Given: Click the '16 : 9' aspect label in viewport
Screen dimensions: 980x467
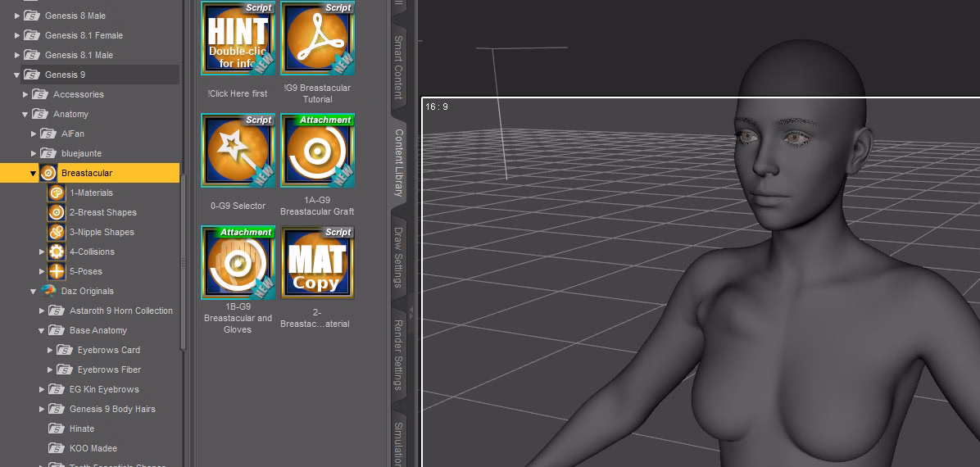Looking at the screenshot, I should point(436,107).
